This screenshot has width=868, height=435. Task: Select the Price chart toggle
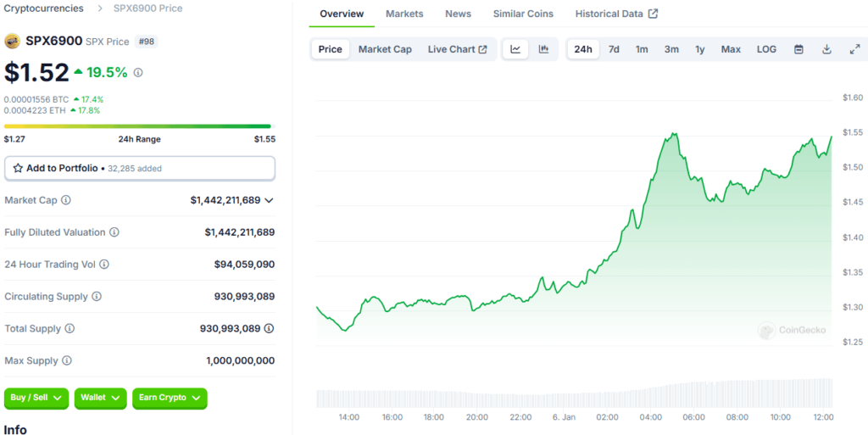tap(331, 49)
